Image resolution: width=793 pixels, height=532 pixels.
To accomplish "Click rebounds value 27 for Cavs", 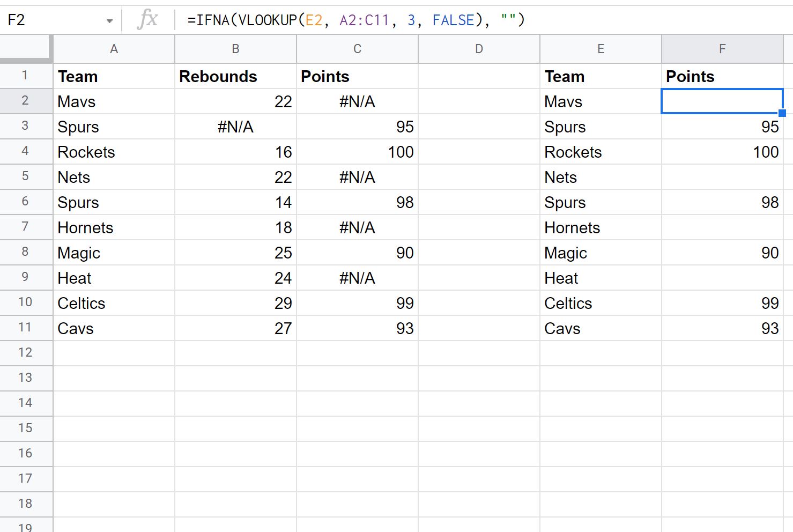I will click(283, 329).
